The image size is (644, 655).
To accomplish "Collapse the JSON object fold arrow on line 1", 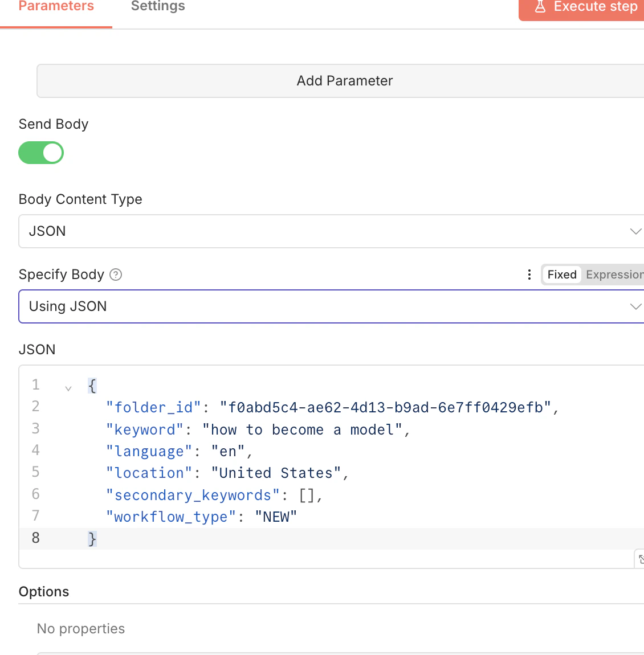I will [x=68, y=388].
